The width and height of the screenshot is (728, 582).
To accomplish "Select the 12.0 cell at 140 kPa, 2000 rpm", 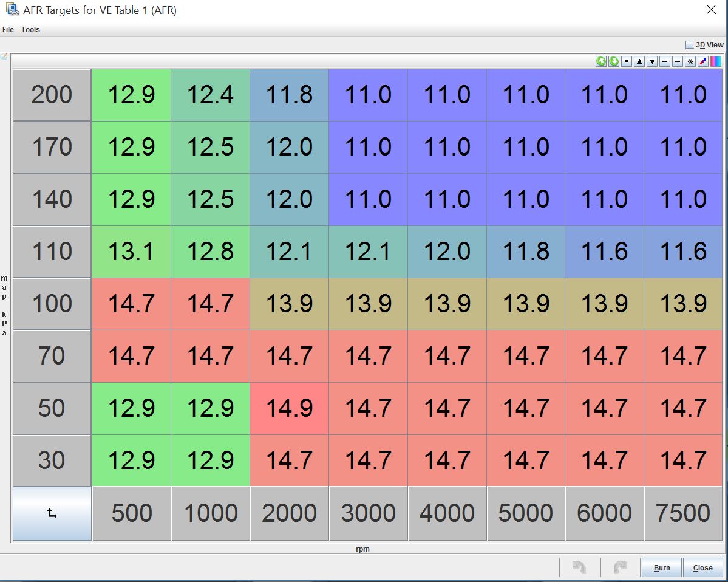I will 289,200.
